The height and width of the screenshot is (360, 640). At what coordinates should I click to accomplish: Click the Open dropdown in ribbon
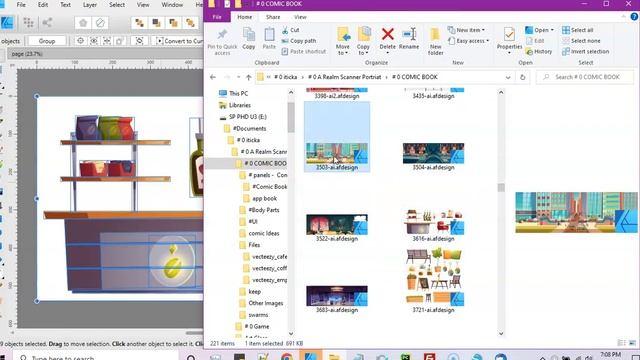point(539,30)
